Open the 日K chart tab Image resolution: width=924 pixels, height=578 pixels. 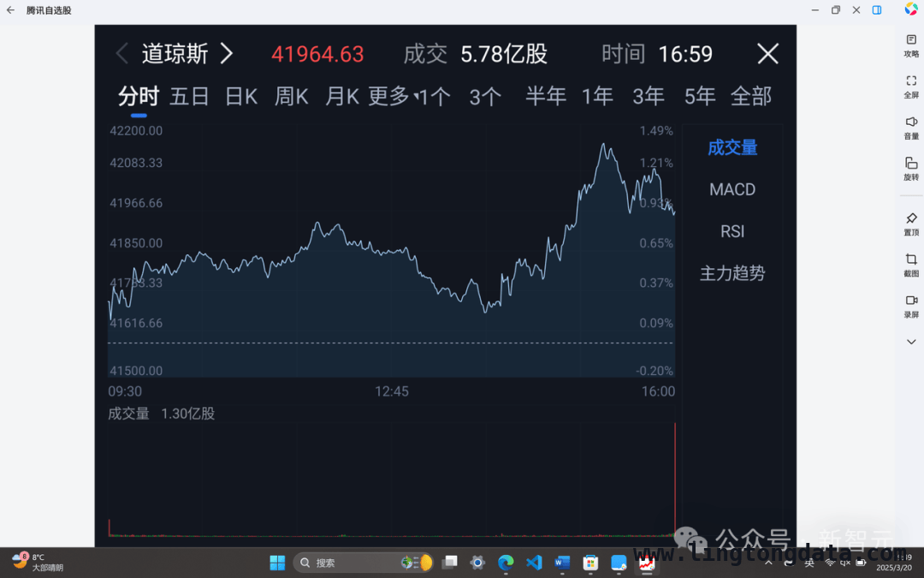(x=241, y=96)
